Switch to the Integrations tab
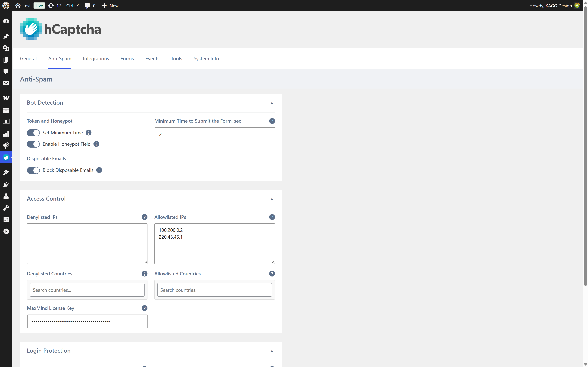588x367 pixels. coord(96,59)
